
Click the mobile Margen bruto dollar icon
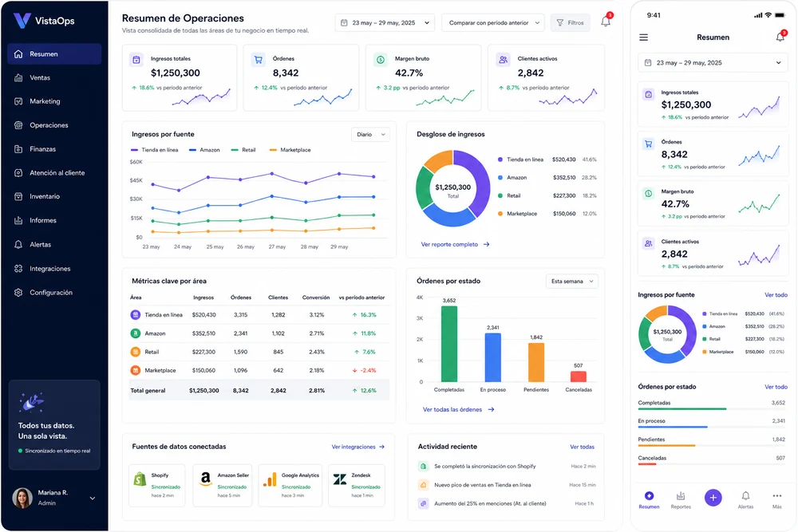click(648, 194)
